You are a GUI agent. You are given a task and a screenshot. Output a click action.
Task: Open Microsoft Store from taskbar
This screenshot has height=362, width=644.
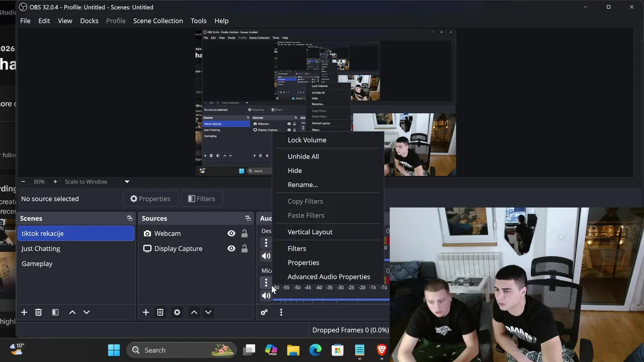click(x=338, y=350)
